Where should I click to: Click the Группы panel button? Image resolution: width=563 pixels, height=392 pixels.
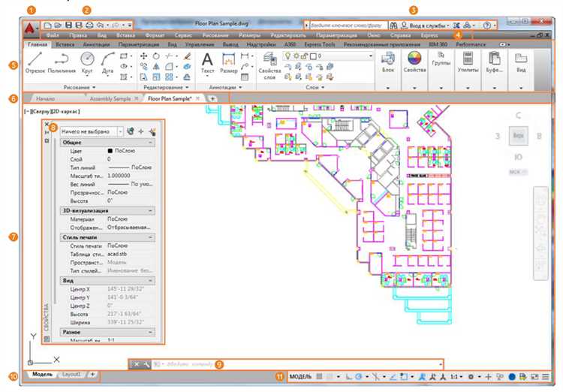pyautogui.click(x=441, y=59)
